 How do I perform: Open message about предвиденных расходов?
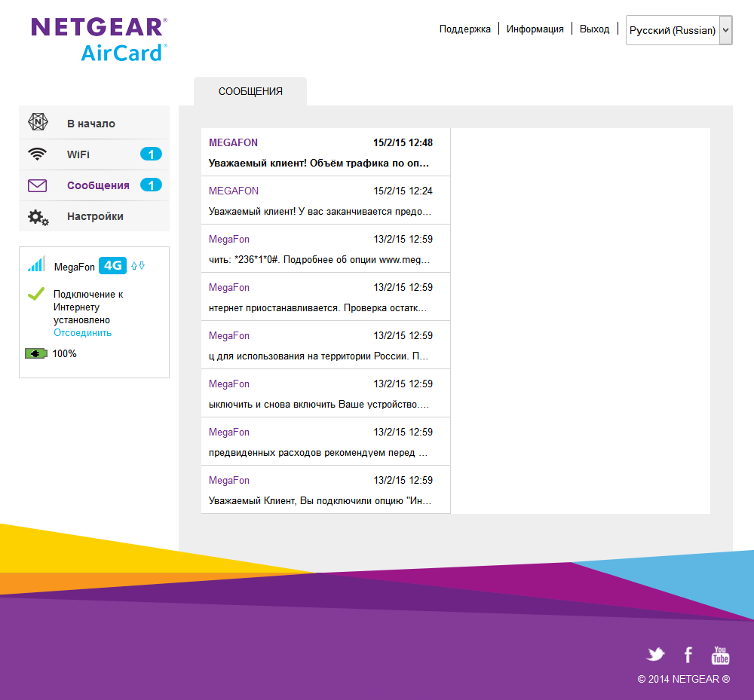[326, 441]
